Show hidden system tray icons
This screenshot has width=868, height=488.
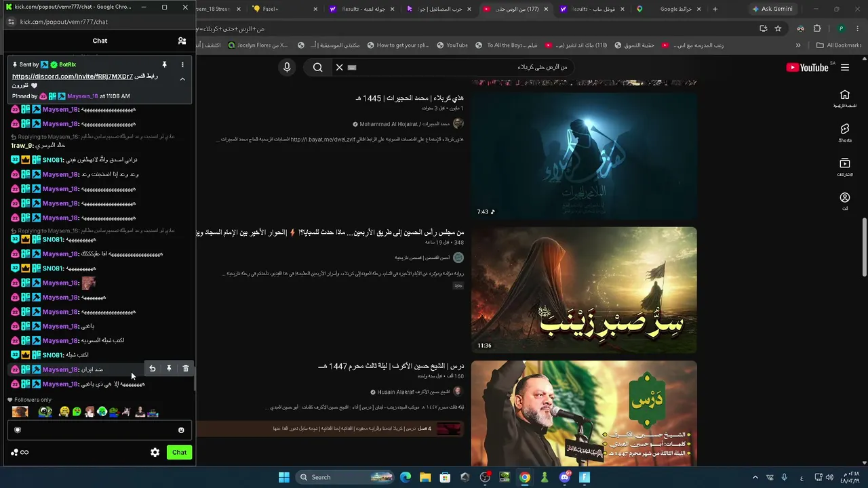[755, 477]
